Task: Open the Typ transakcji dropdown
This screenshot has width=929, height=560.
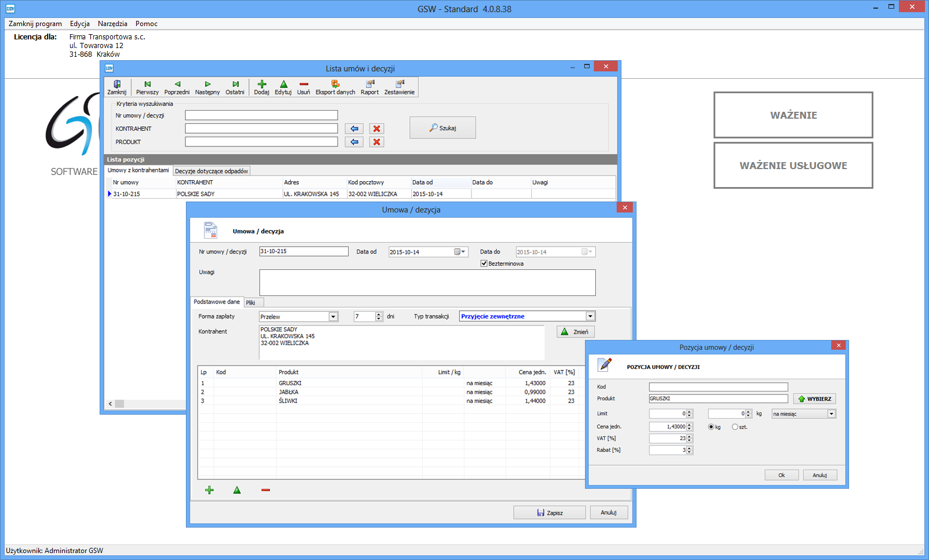Action: pyautogui.click(x=590, y=316)
